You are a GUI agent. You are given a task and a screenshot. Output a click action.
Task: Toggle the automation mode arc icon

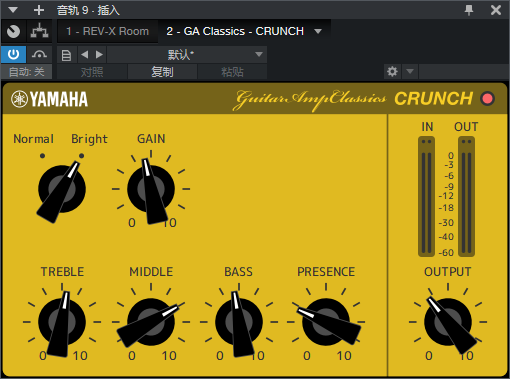pyautogui.click(x=39, y=54)
